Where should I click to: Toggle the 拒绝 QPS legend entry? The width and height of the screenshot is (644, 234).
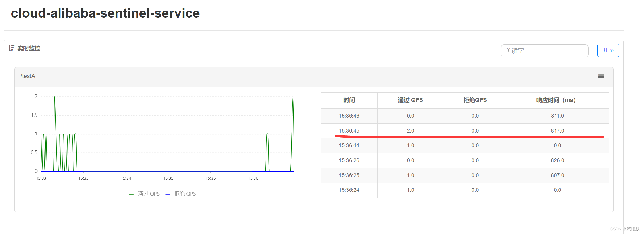pos(181,194)
